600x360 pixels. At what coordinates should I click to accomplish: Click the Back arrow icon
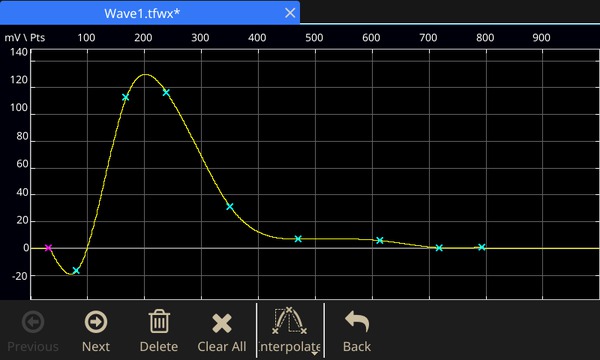357,321
